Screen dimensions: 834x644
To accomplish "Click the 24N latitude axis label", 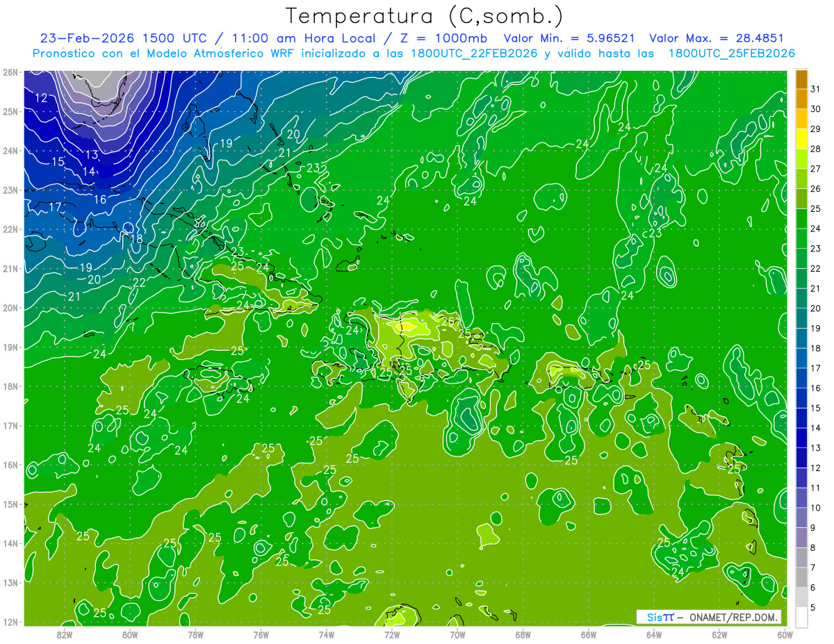I will click(10, 151).
